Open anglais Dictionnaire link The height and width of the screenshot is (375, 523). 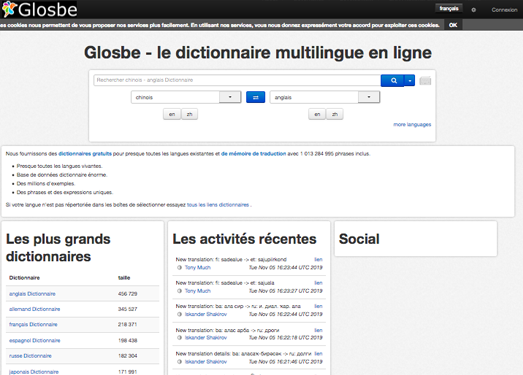click(32, 294)
